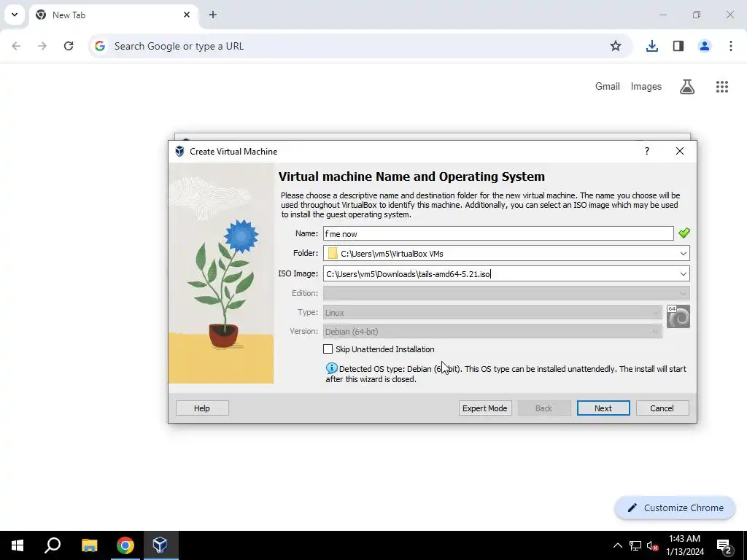747x560 pixels.
Task: Click the question mark help icon
Action: coord(647,151)
